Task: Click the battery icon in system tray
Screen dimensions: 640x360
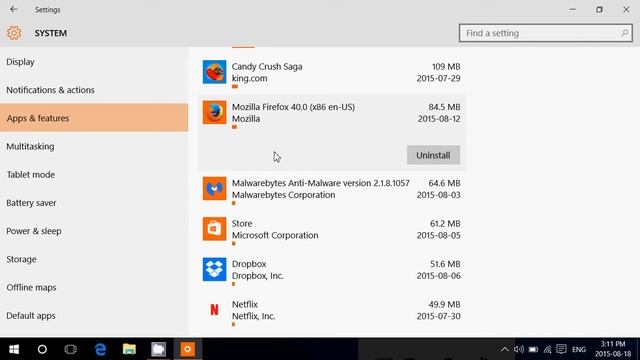Action: click(x=533, y=349)
